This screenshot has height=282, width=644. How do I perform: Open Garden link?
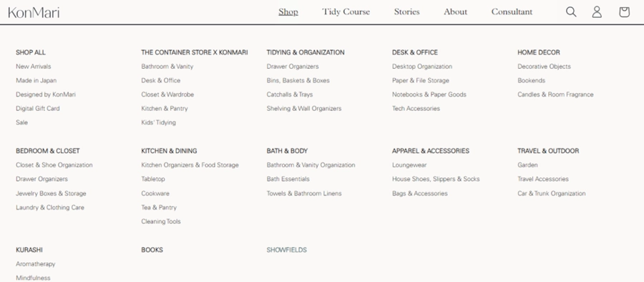coord(527,165)
